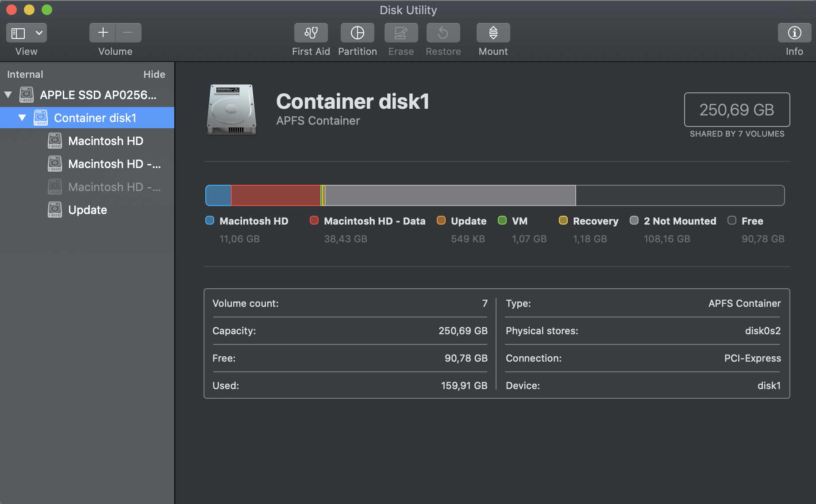This screenshot has width=816, height=504.
Task: Click the add volume plus button
Action: (x=103, y=33)
